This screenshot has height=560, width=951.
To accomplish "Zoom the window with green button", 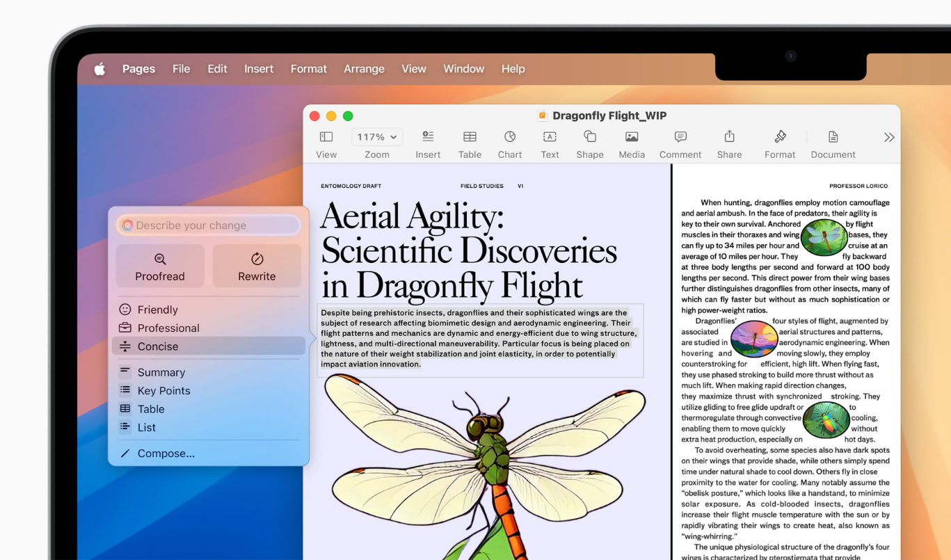I will pyautogui.click(x=348, y=116).
